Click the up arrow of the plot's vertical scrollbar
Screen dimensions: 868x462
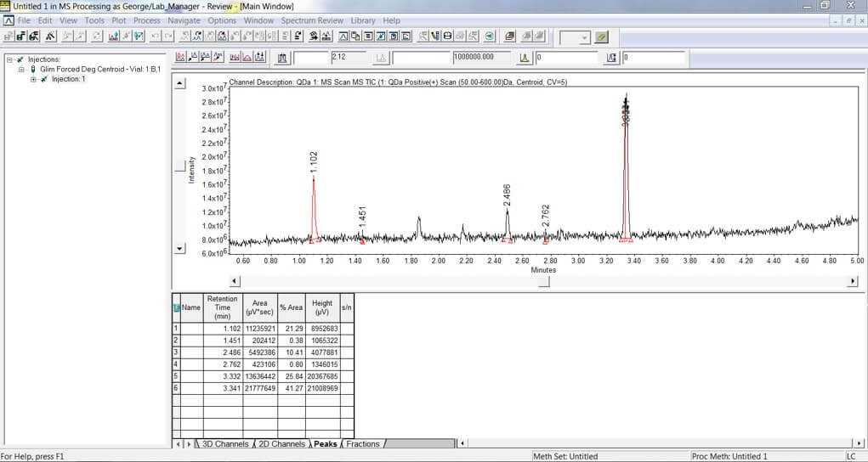(180, 83)
